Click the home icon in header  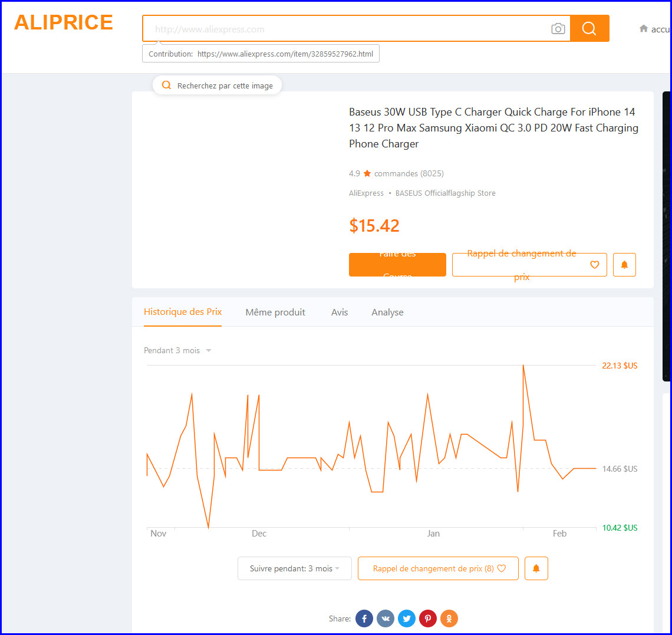(x=644, y=28)
